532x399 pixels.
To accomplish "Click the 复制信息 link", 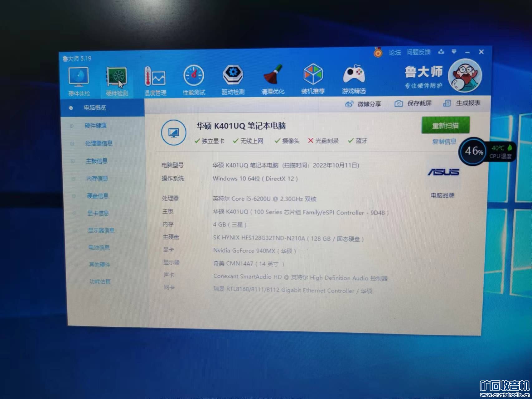I will pyautogui.click(x=444, y=142).
